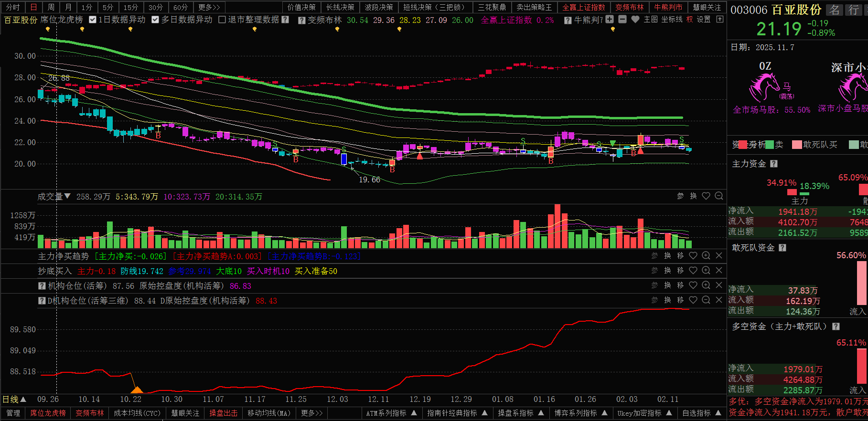
Task: Click the 名 button beside stock name
Action: 835,10
